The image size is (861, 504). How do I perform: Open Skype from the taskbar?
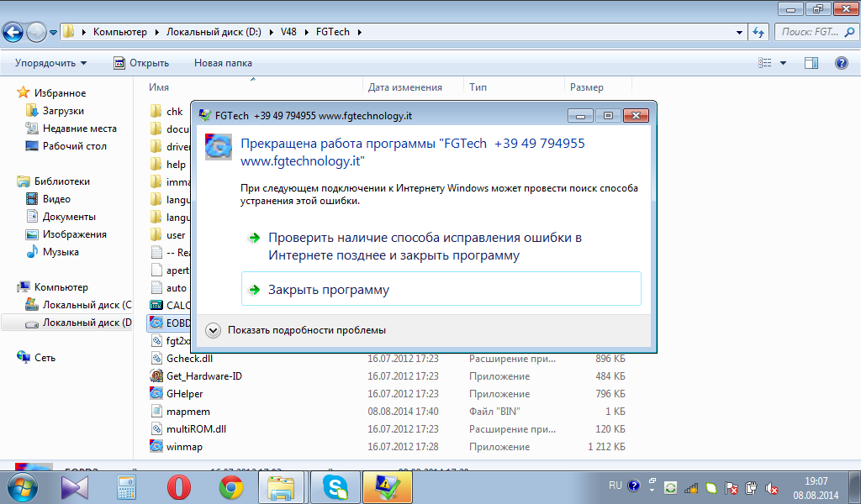(335, 487)
